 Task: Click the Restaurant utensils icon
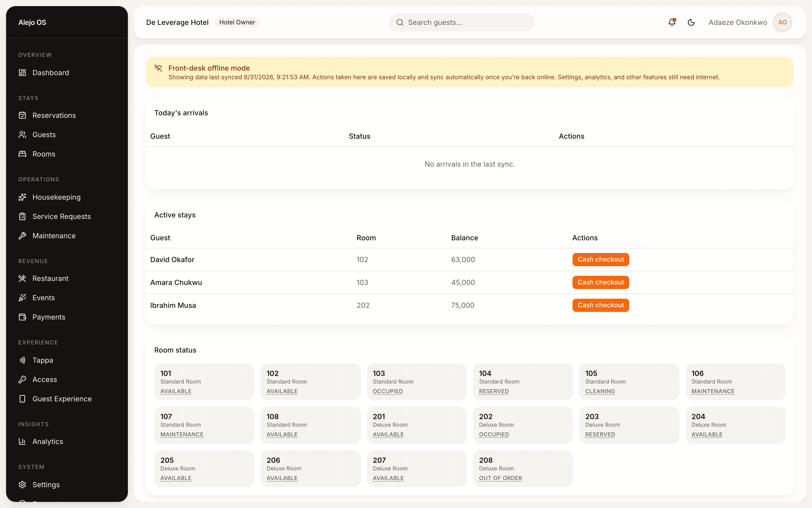pyautogui.click(x=22, y=279)
